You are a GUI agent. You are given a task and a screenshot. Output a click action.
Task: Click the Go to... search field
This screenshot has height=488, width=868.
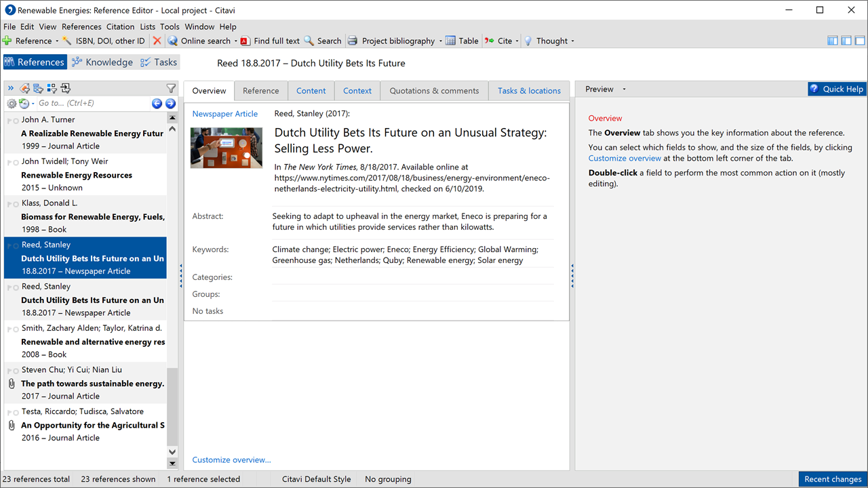pyautogui.click(x=92, y=104)
